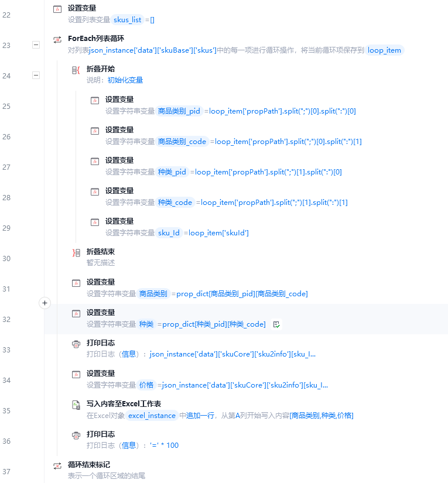Click the loop_item variable tag
The height and width of the screenshot is (483, 448).
click(x=384, y=50)
